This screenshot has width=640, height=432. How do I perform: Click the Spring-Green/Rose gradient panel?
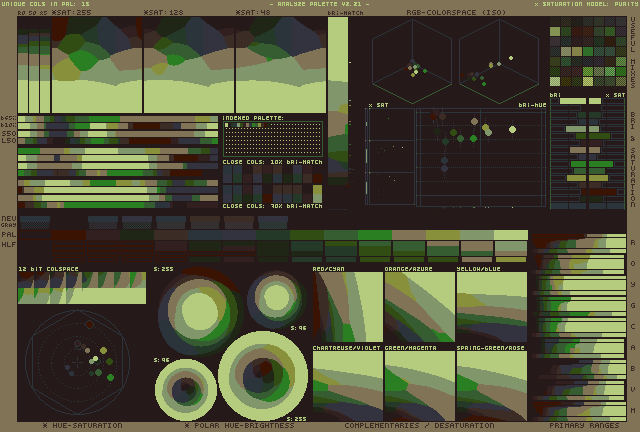pos(491,385)
